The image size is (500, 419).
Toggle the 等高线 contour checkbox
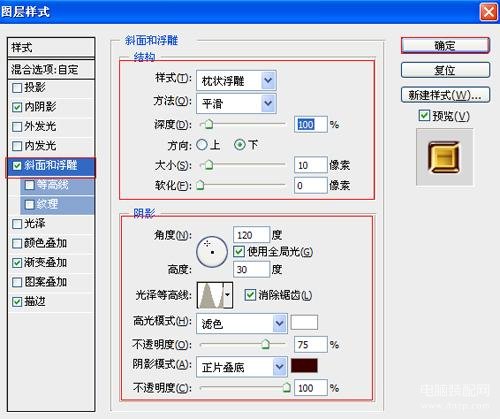30,185
